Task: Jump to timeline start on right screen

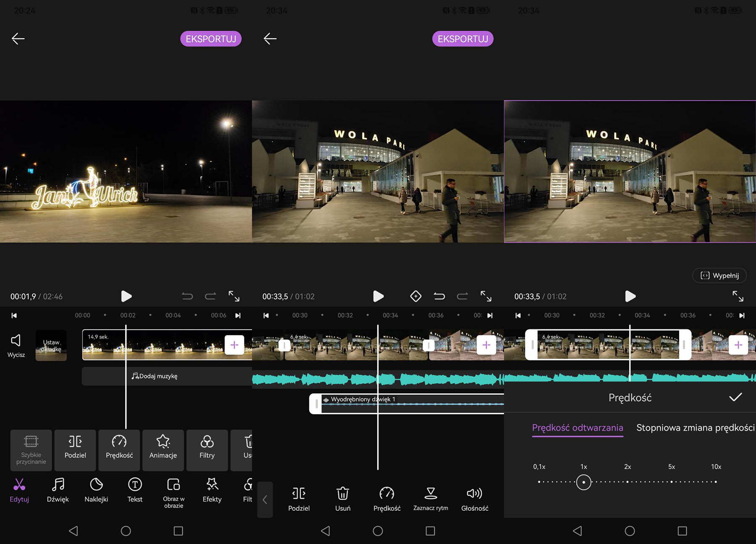Action: (x=518, y=315)
